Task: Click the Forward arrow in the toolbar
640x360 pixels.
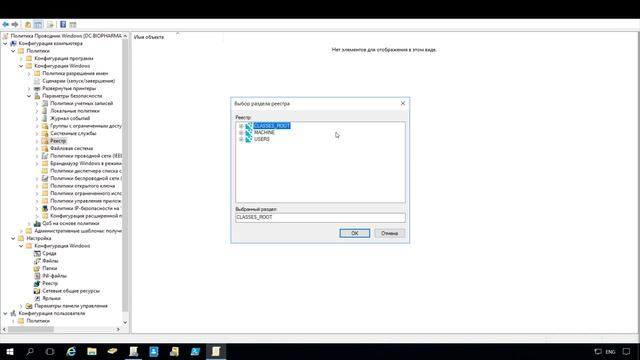Action: (15, 25)
